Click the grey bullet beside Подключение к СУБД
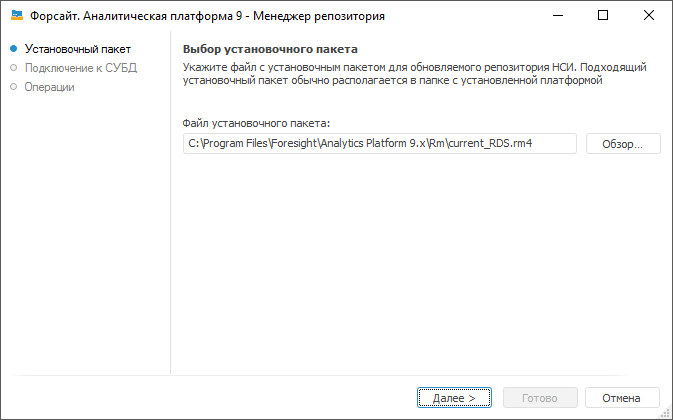Viewport: 673px width, 420px height. click(13, 67)
